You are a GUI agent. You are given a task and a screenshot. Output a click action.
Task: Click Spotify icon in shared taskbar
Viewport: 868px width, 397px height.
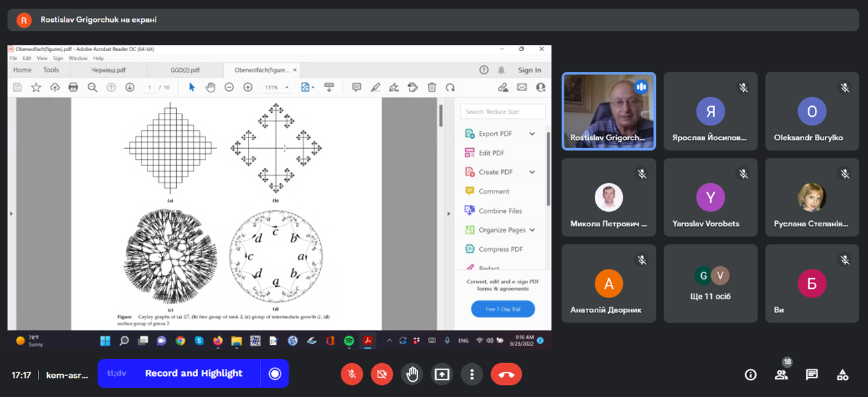[349, 341]
